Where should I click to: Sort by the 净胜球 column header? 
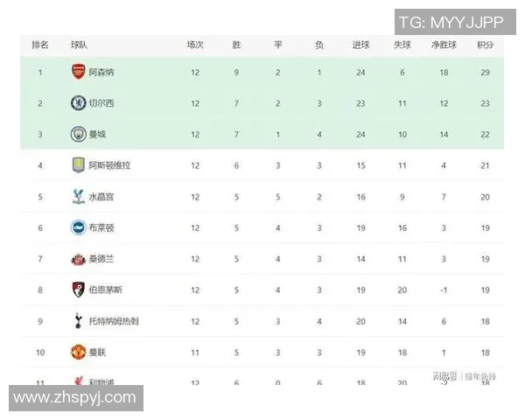(444, 45)
